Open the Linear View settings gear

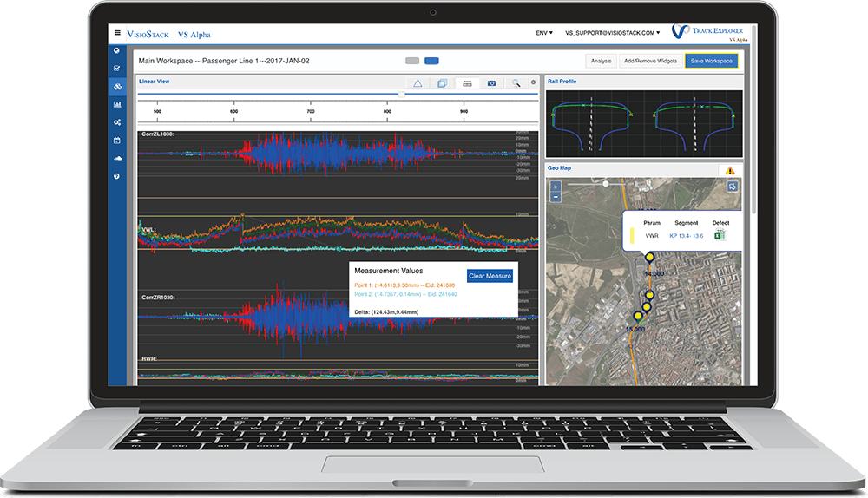[534, 83]
